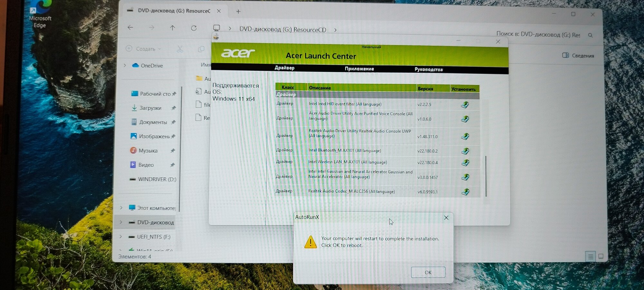This screenshot has height=290, width=644.
Task: Open Видео in navigation pane
Action: click(142, 165)
